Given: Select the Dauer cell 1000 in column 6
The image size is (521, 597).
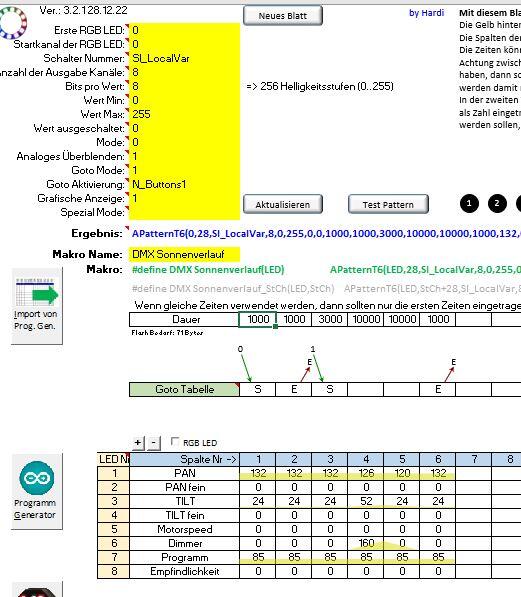Looking at the screenshot, I should (x=438, y=319).
